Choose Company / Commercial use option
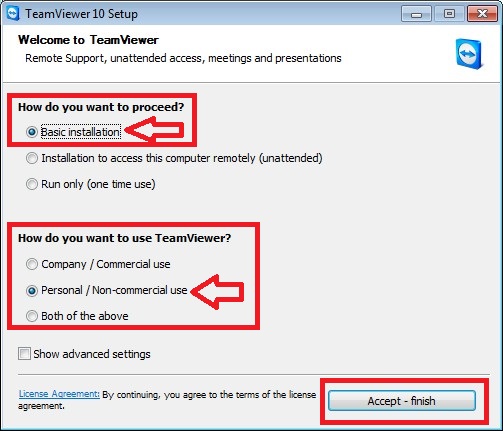Image resolution: width=503 pixels, height=431 pixels. point(32,264)
